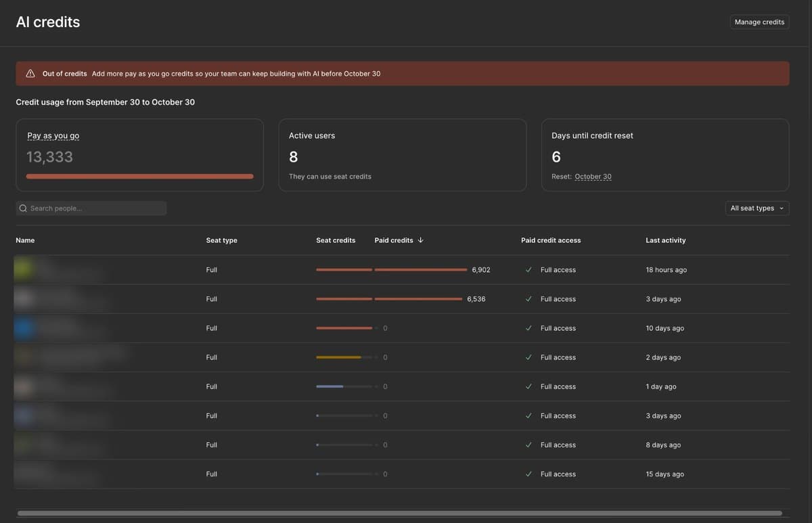This screenshot has height=523, width=812.
Task: Click the Last activity column header
Action: 666,240
